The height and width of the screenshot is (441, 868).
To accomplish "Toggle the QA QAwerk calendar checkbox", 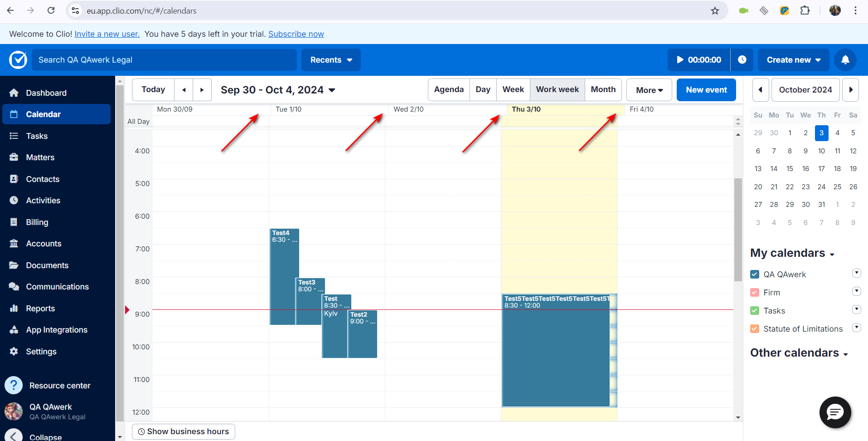I will (x=755, y=274).
